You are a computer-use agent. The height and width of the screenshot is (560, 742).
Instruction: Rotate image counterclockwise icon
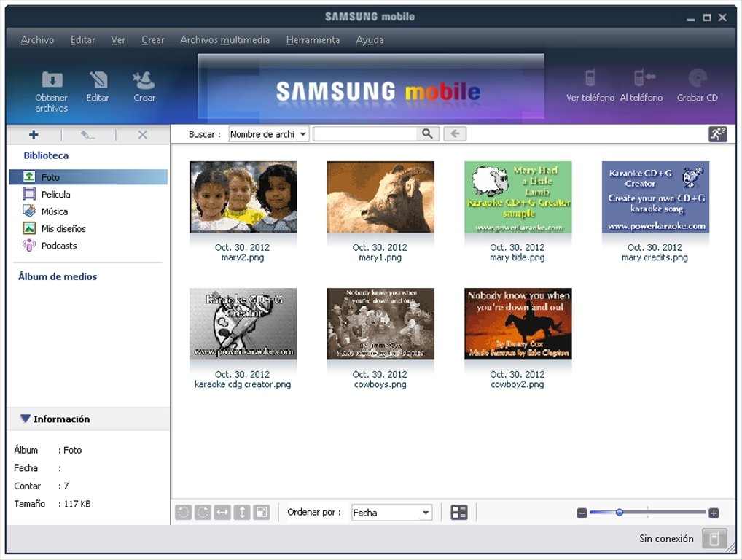tap(184, 512)
